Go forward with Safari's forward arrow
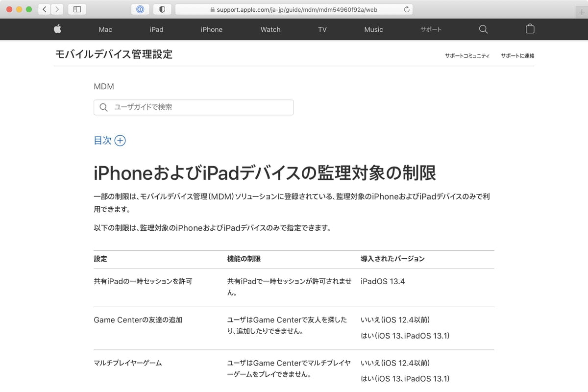Screen dimensions: 588x392 tap(57, 9)
